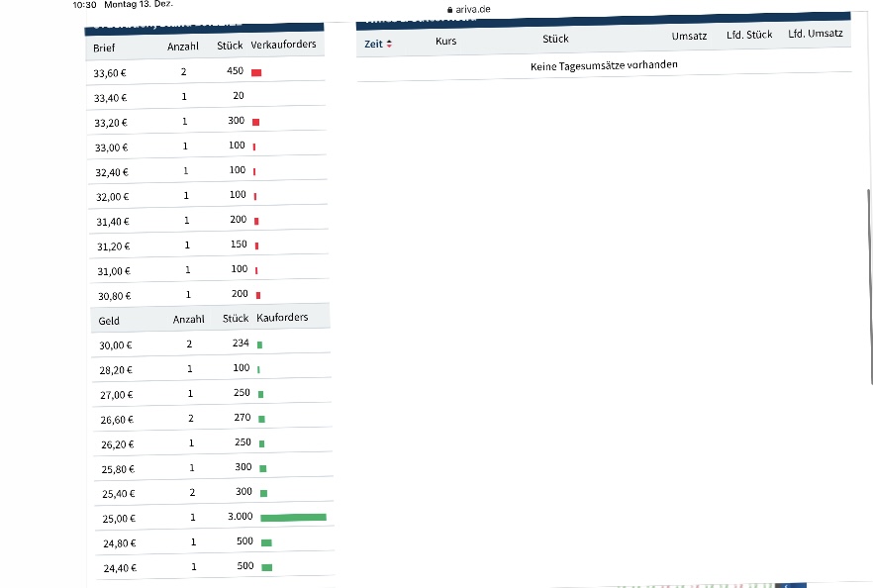The image size is (873, 588).
Task: Click the Keine Tagesumsätze vorhanden message
Action: tap(604, 65)
